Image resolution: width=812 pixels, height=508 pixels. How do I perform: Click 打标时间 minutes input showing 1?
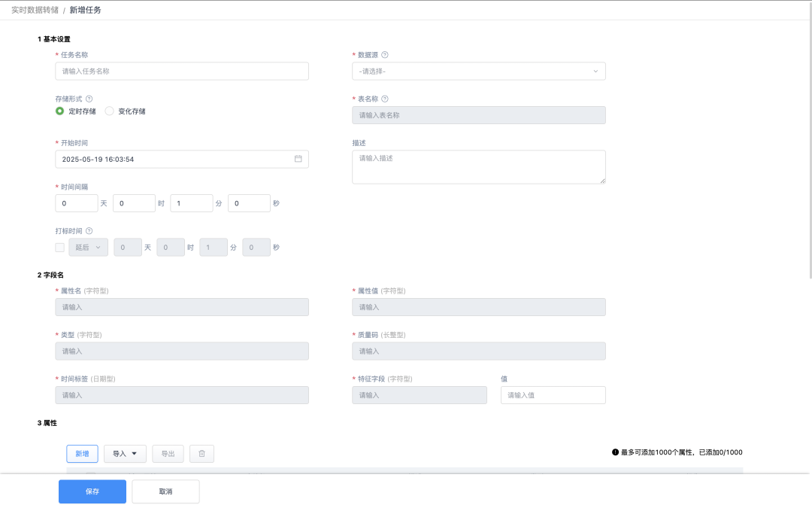(x=214, y=248)
